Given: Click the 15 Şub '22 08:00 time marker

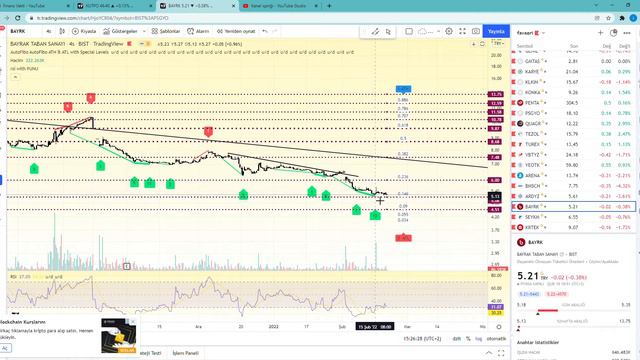Looking at the screenshot, I should [375, 327].
